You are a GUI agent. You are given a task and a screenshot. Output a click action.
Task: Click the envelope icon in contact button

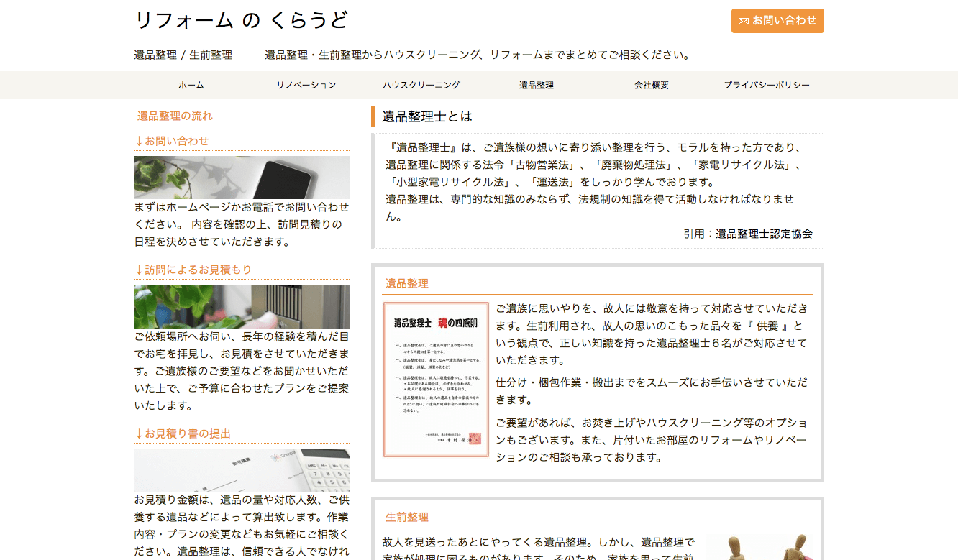(x=744, y=21)
